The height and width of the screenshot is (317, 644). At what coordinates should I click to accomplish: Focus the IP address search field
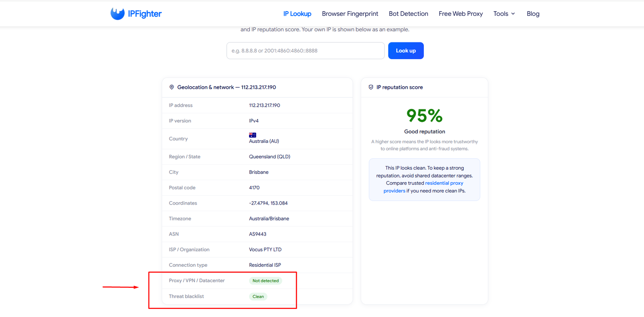[x=305, y=51]
